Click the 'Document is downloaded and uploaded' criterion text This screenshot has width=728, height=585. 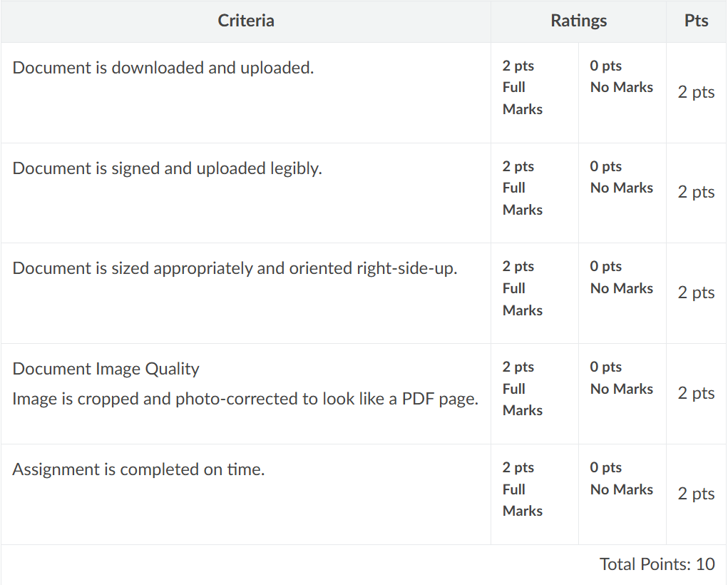coord(163,68)
